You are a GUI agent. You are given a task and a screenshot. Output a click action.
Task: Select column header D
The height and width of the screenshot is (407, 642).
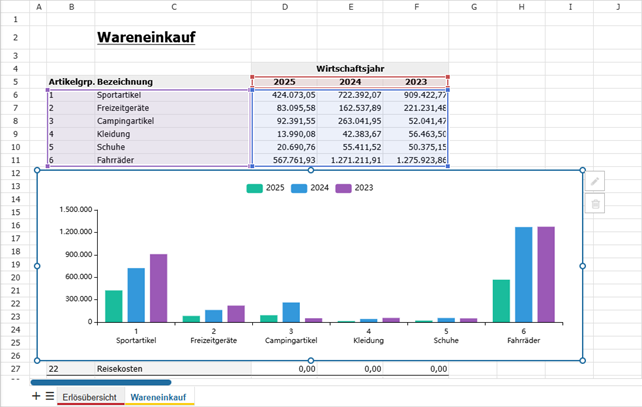[x=284, y=7]
